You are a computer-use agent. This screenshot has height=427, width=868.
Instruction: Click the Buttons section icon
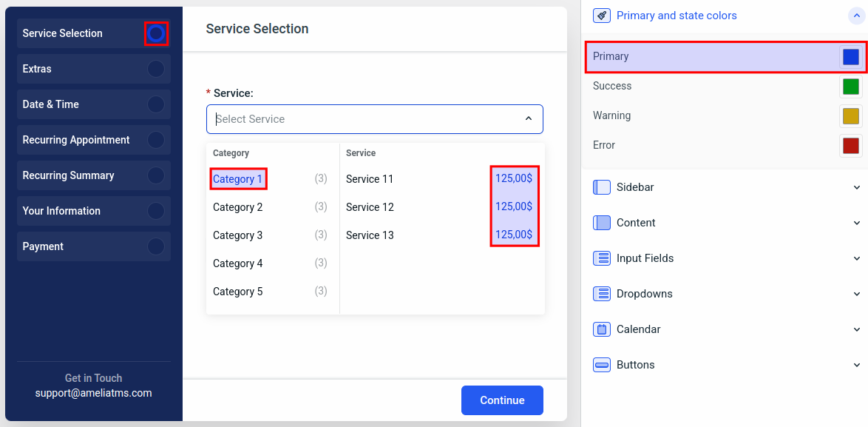pyautogui.click(x=602, y=365)
